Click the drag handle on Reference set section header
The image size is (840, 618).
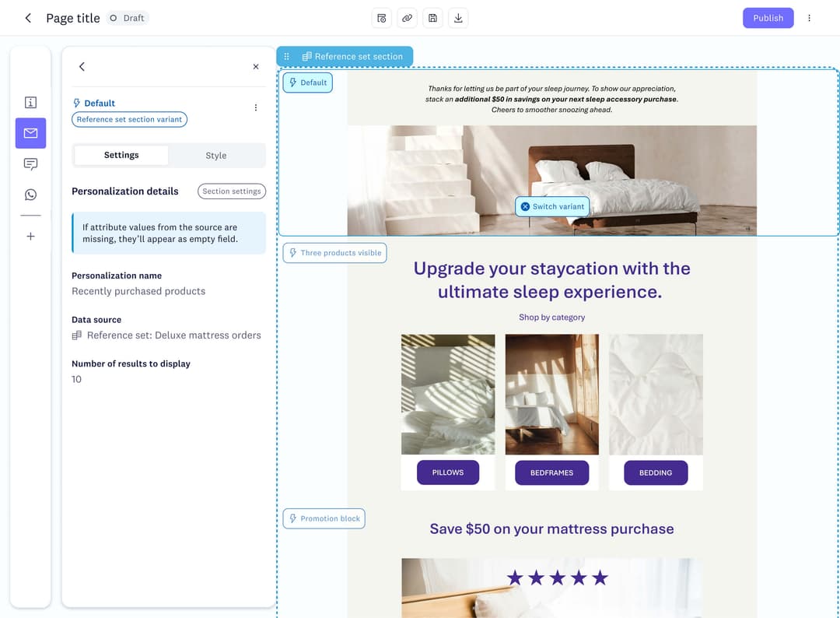click(286, 56)
